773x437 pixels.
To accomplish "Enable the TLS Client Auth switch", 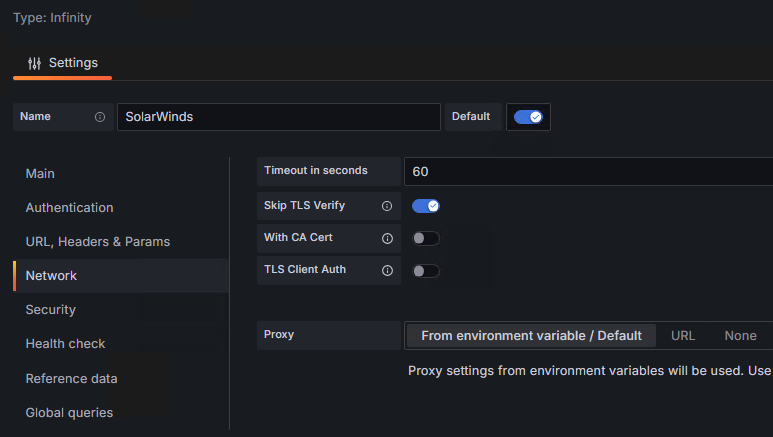I will click(x=426, y=270).
